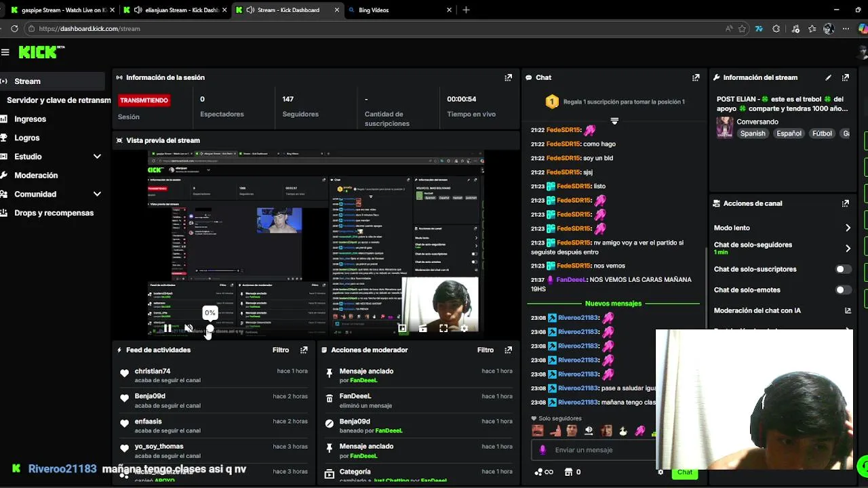The height and width of the screenshot is (488, 868).
Task: Open the channel points infinity icon
Action: tap(544, 472)
